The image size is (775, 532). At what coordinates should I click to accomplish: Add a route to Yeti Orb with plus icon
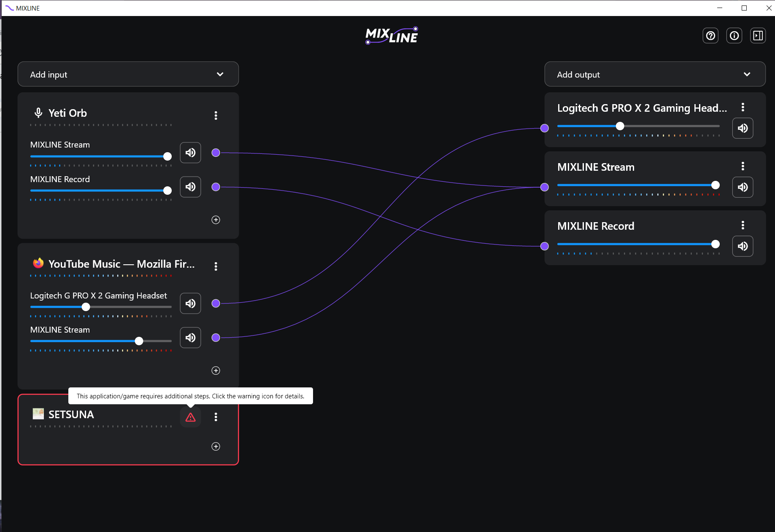point(216,220)
